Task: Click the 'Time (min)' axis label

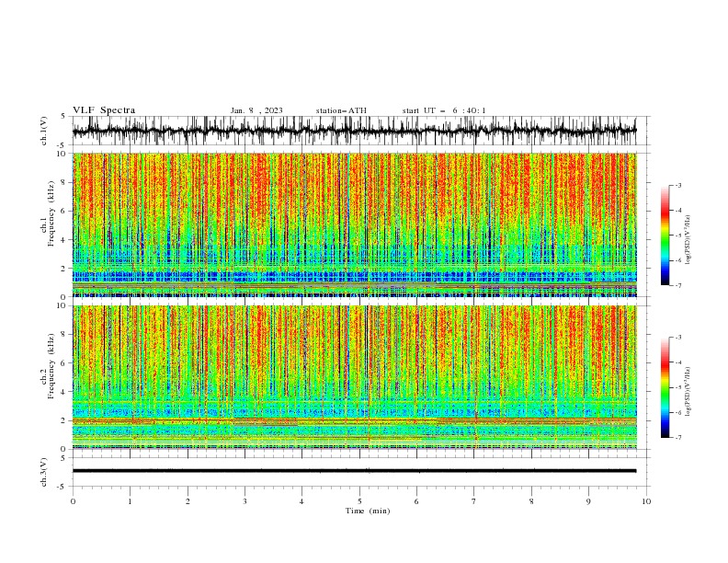Action: 368,511
